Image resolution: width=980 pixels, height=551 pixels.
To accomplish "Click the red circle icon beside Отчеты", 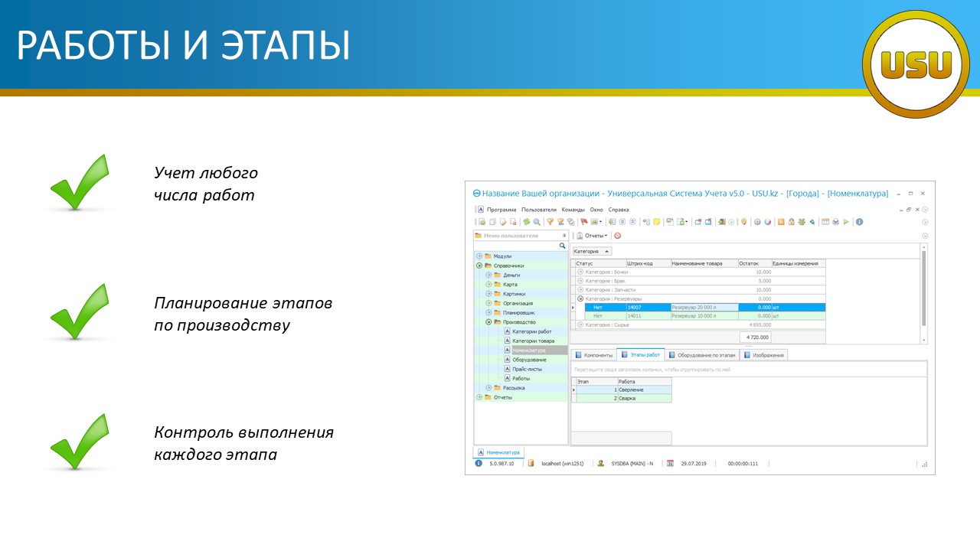I will [617, 236].
